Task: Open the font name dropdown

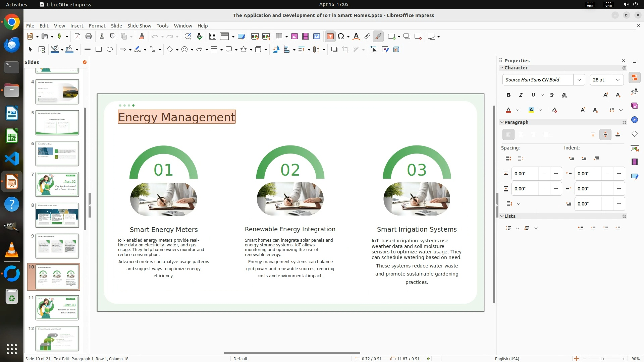Action: coord(579,80)
